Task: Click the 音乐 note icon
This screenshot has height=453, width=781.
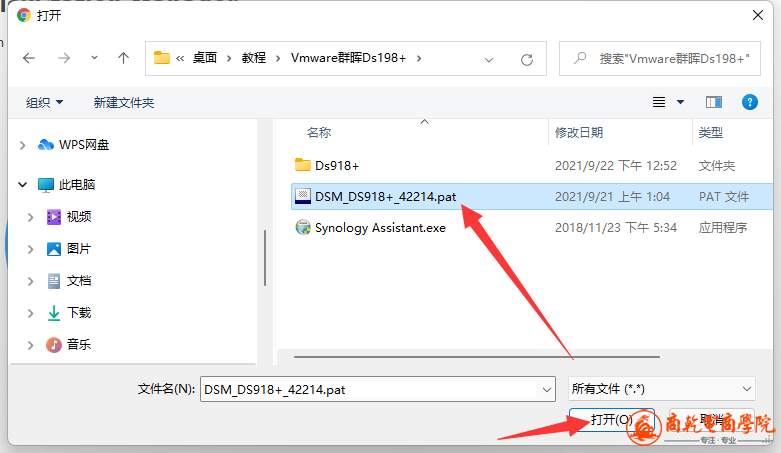Action: 54,345
